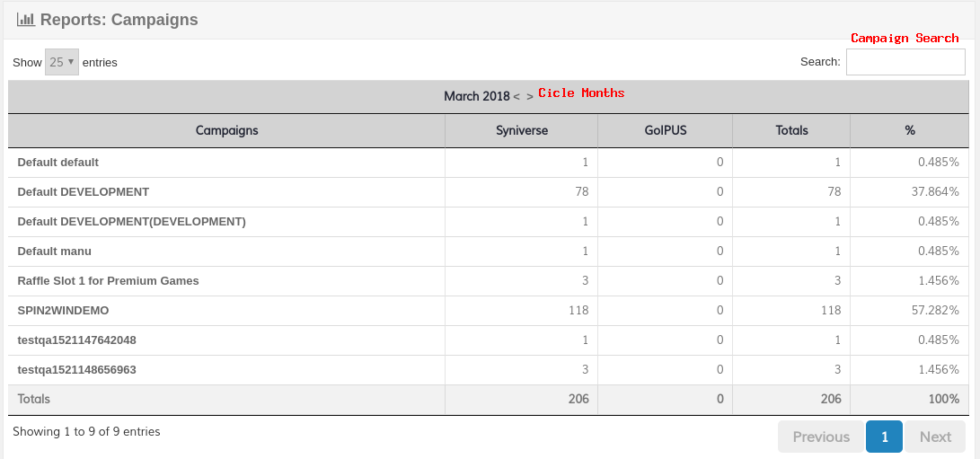Select the Default default campaign row
This screenshot has height=459, width=980.
pyautogui.click(x=58, y=163)
